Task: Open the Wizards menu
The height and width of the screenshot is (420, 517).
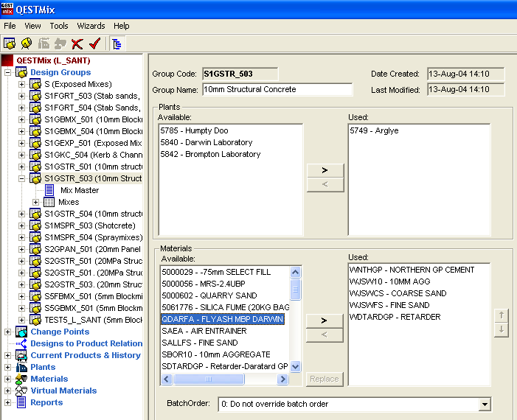Action: click(x=91, y=26)
